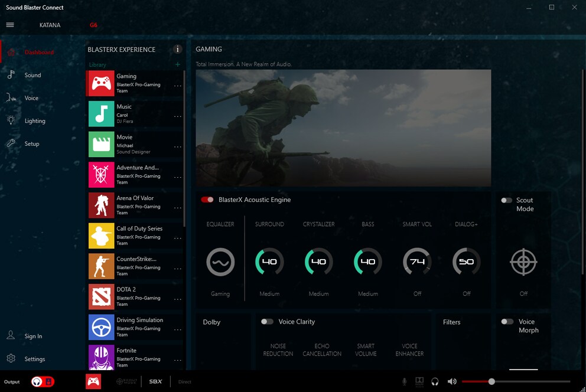Add a new profile to the Library
This screenshot has width=586, height=392.
pyautogui.click(x=178, y=64)
